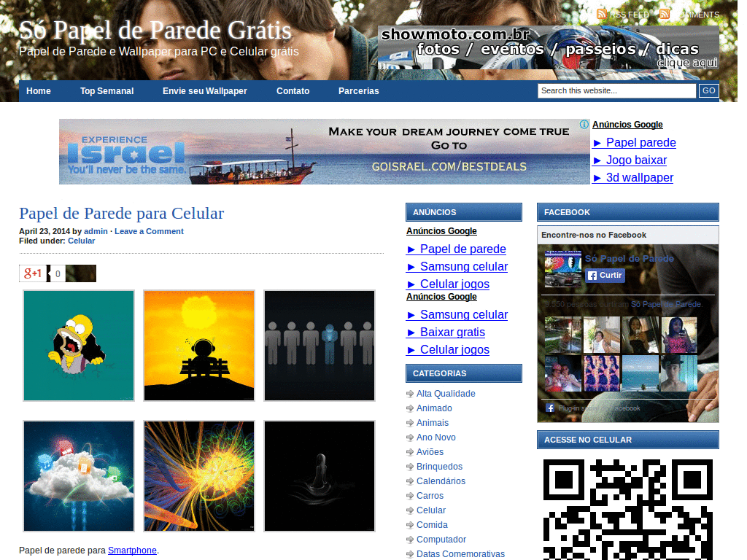Open the Anúncios Google label beside the banner
This screenshot has width=747, height=560.
627,125
